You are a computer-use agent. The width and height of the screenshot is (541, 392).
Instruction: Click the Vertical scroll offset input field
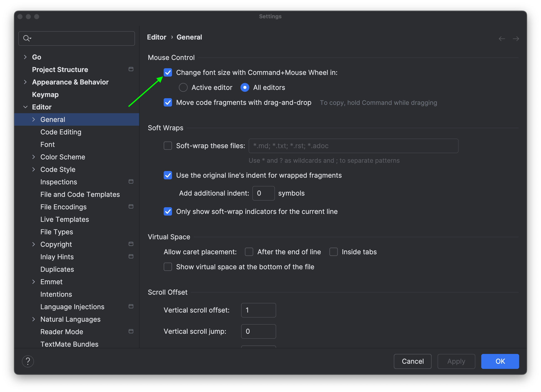[258, 310]
